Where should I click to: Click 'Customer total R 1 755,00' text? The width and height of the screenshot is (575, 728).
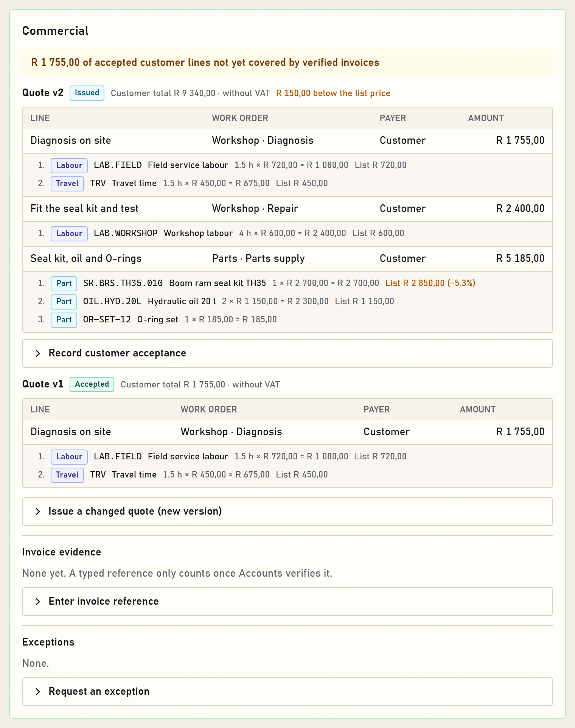(173, 385)
